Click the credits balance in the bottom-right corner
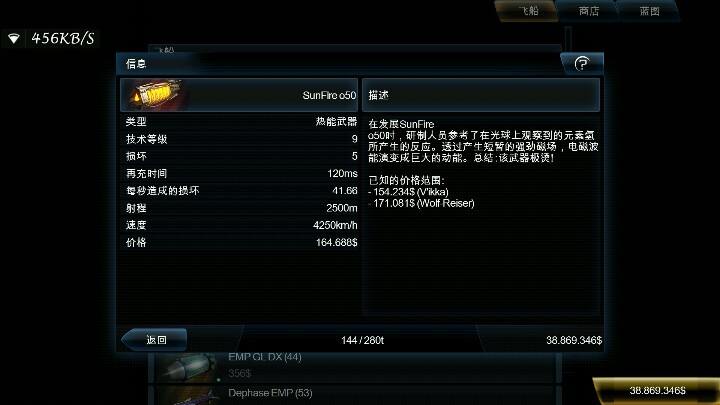The image size is (720, 405). point(657,391)
